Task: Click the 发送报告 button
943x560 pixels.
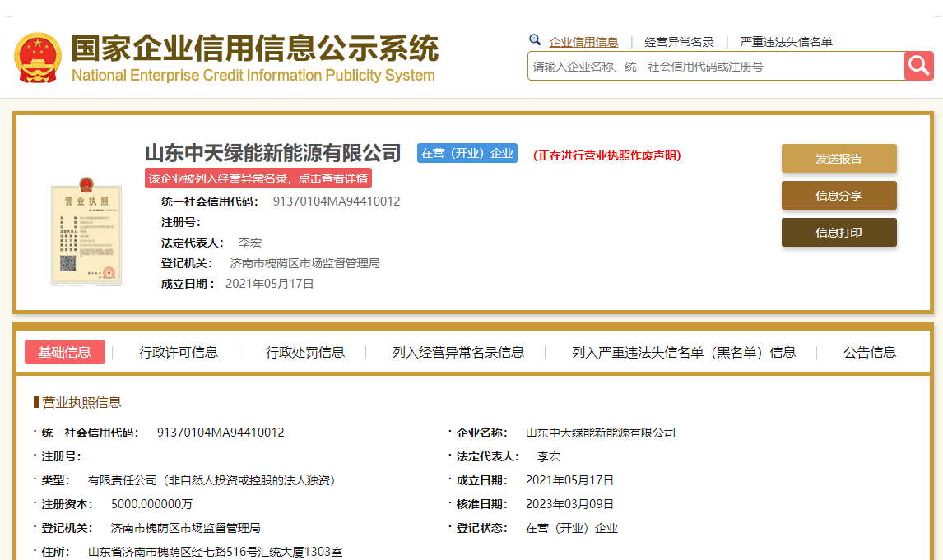Action: 839,159
